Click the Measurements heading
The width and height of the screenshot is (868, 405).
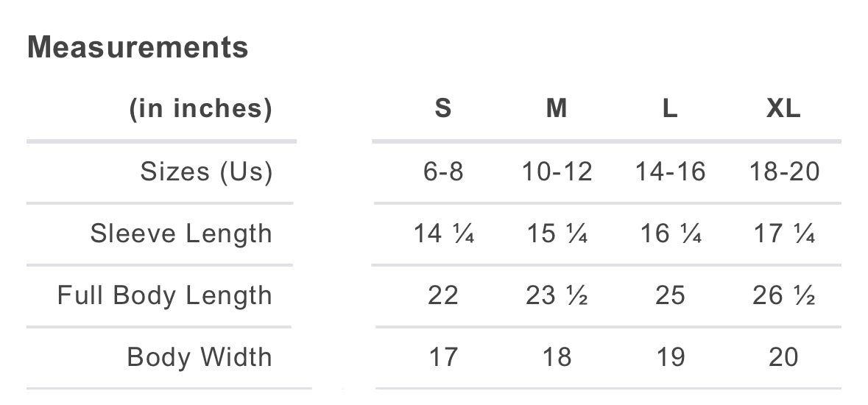pyautogui.click(x=138, y=48)
